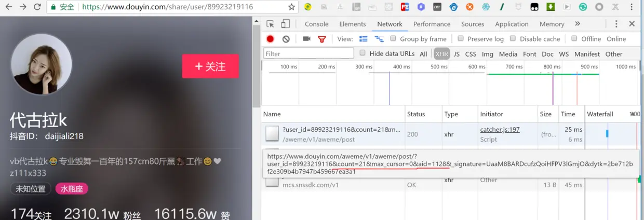The height and width of the screenshot is (220, 644).
Task: Click the green slash extension icon
Action: (502, 7)
